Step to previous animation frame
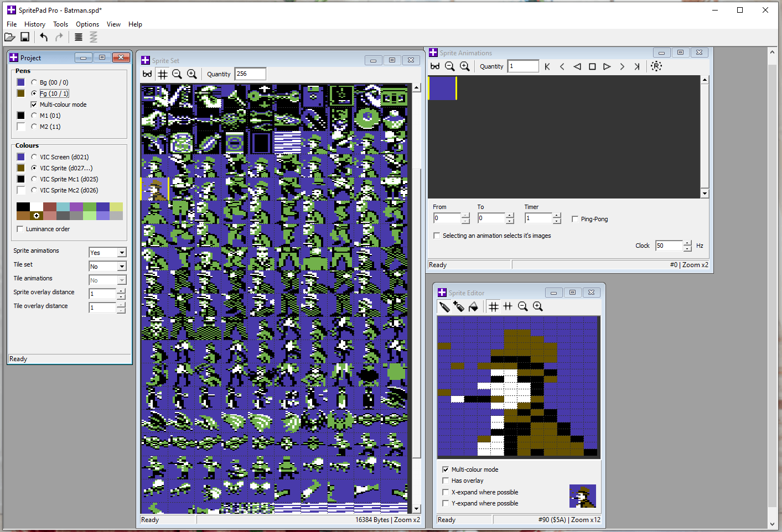Screen dimensions: 782x532 pyautogui.click(x=562, y=66)
